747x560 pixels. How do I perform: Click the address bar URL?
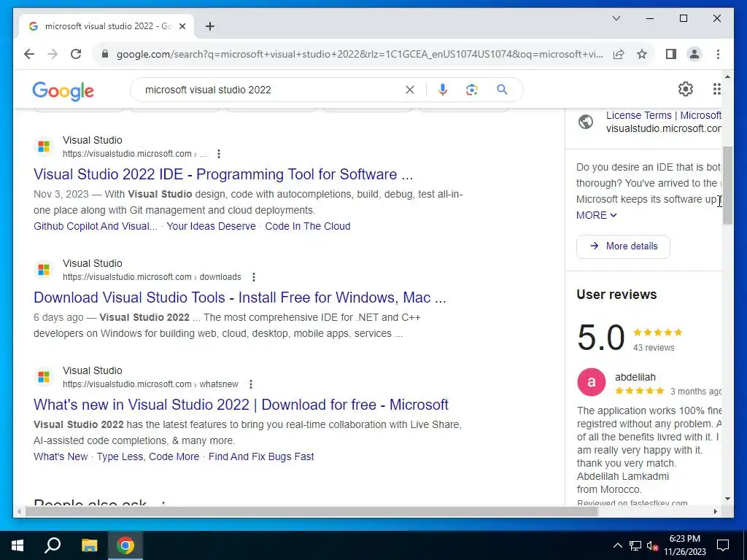359,54
